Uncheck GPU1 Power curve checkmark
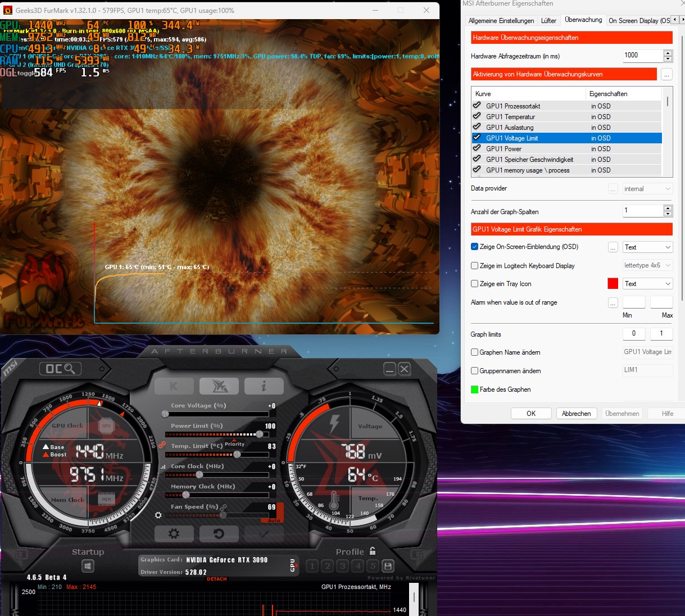Image resolution: width=685 pixels, height=616 pixels. (x=477, y=148)
